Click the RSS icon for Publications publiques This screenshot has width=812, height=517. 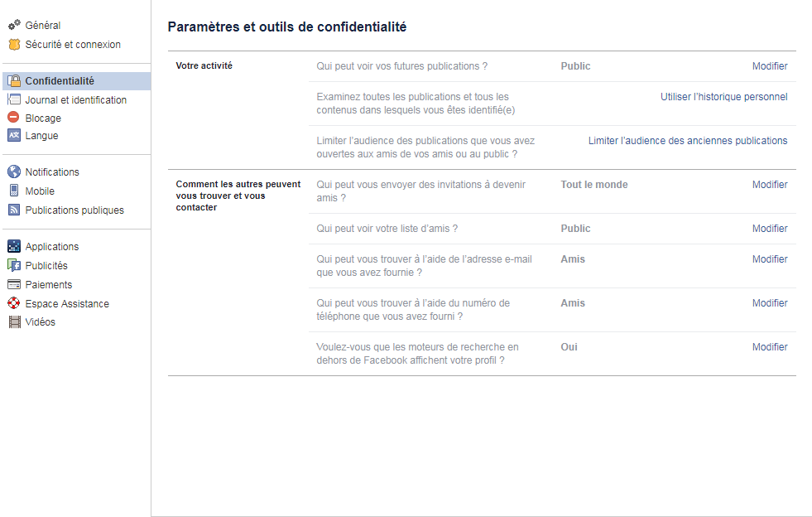(14, 210)
